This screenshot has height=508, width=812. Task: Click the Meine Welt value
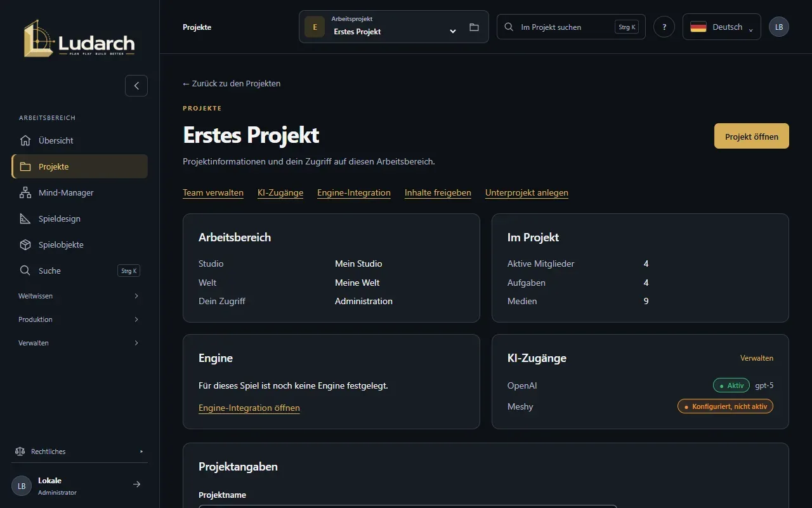pyautogui.click(x=357, y=283)
